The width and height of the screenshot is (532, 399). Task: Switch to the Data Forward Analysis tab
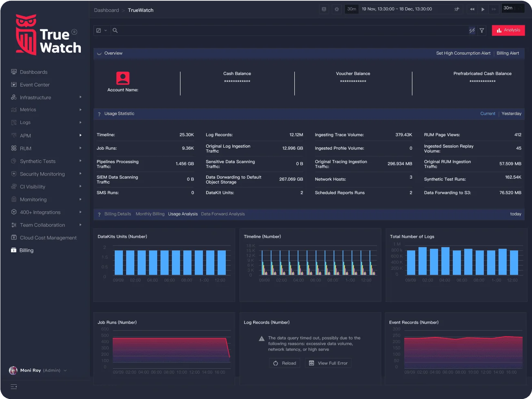[223, 214]
